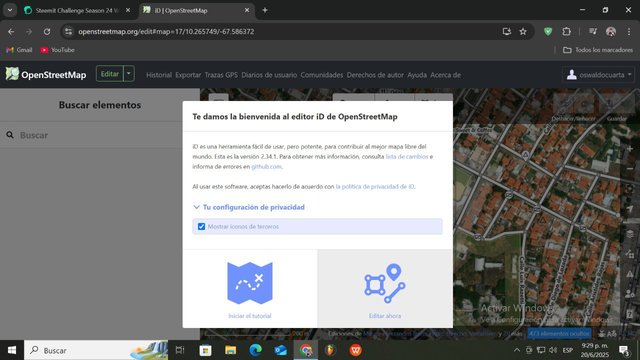The height and width of the screenshot is (360, 640).
Task: Open the Editar dropdown arrow
Action: (129, 74)
